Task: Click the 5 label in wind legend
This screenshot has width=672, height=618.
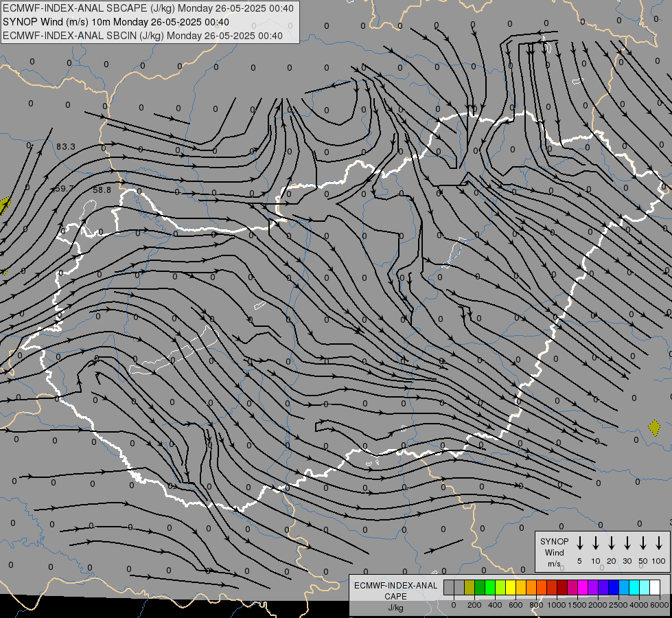Action: pyautogui.click(x=579, y=562)
